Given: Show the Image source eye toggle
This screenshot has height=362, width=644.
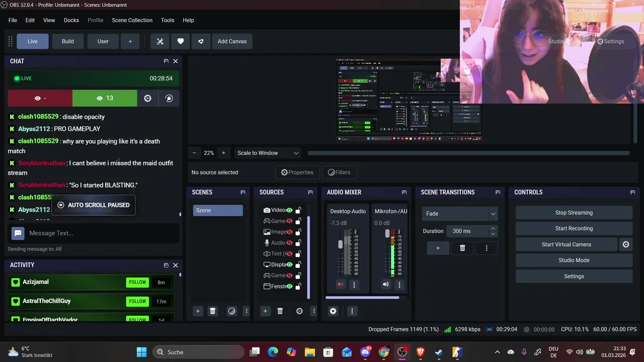Looking at the screenshot, I should (289, 232).
